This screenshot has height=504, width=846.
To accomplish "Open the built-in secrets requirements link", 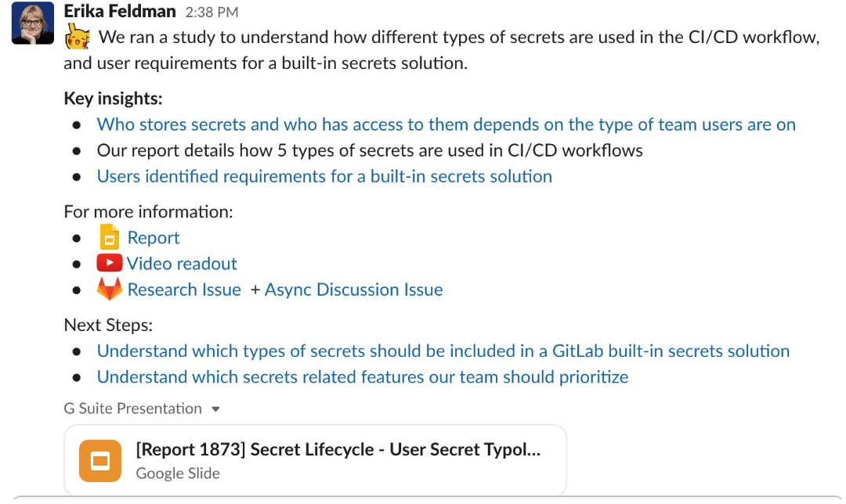I will click(324, 176).
